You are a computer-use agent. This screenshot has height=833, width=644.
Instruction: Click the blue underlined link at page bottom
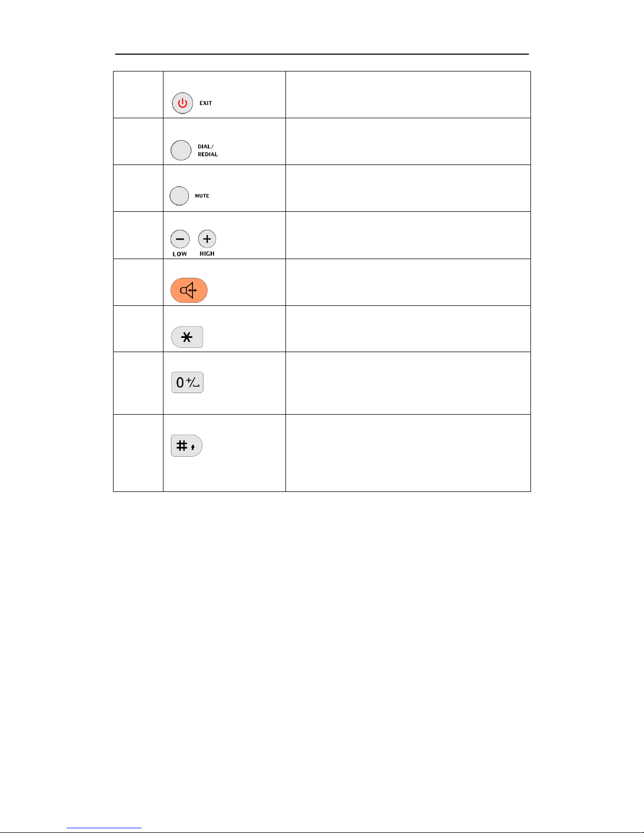coord(104,828)
